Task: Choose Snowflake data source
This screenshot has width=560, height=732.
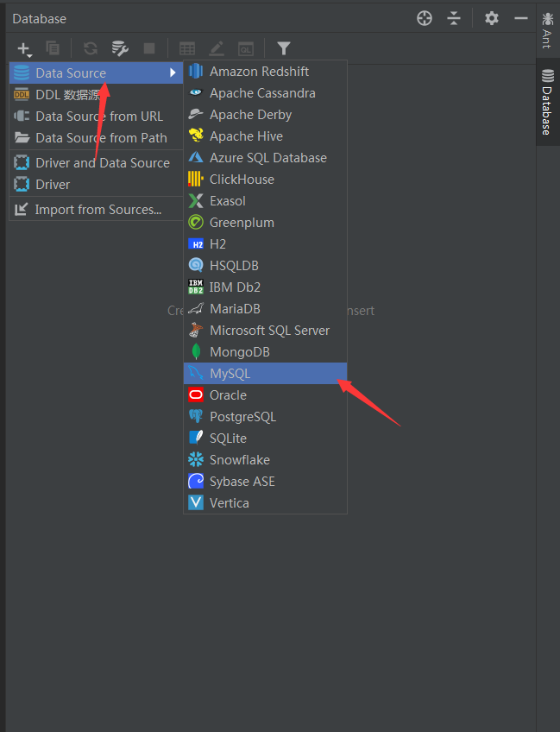Action: pyautogui.click(x=265, y=460)
